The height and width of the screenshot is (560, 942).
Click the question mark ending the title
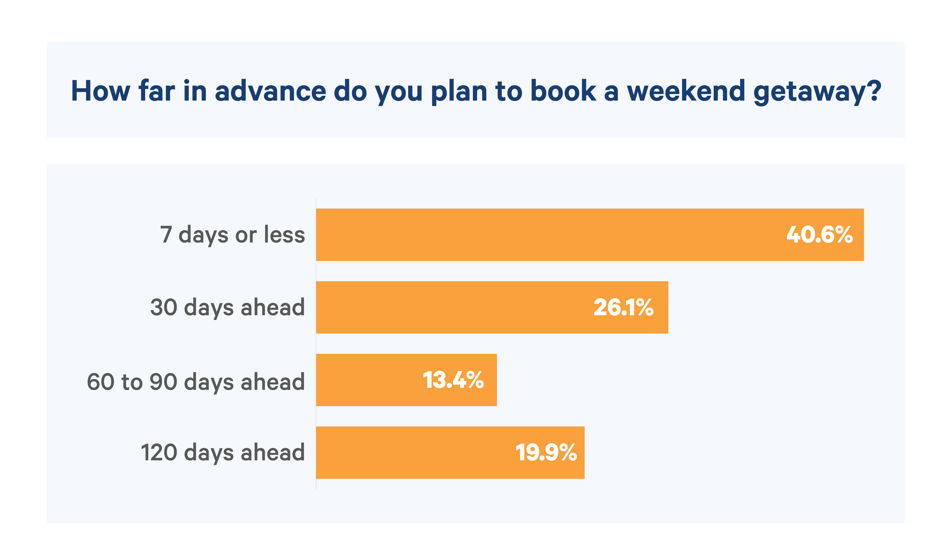click(x=874, y=90)
